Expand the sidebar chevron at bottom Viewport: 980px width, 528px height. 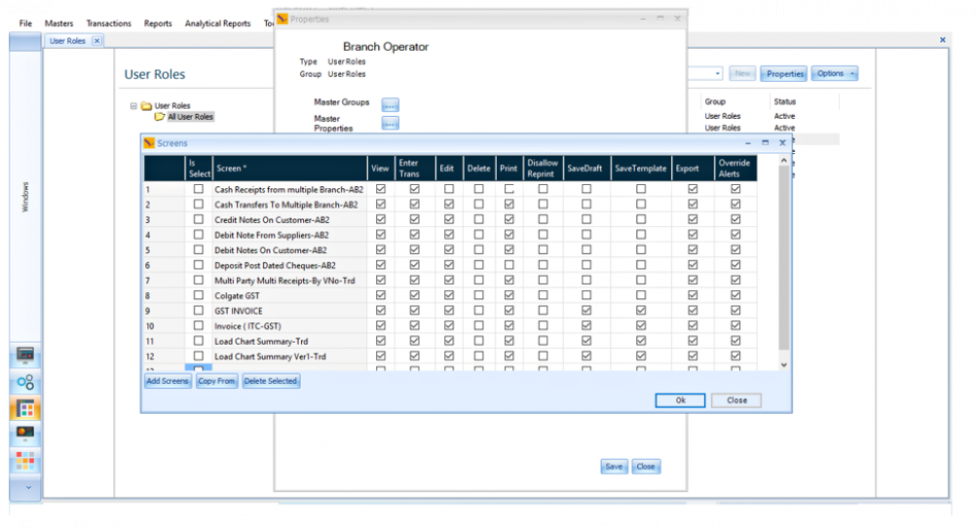click(26, 487)
